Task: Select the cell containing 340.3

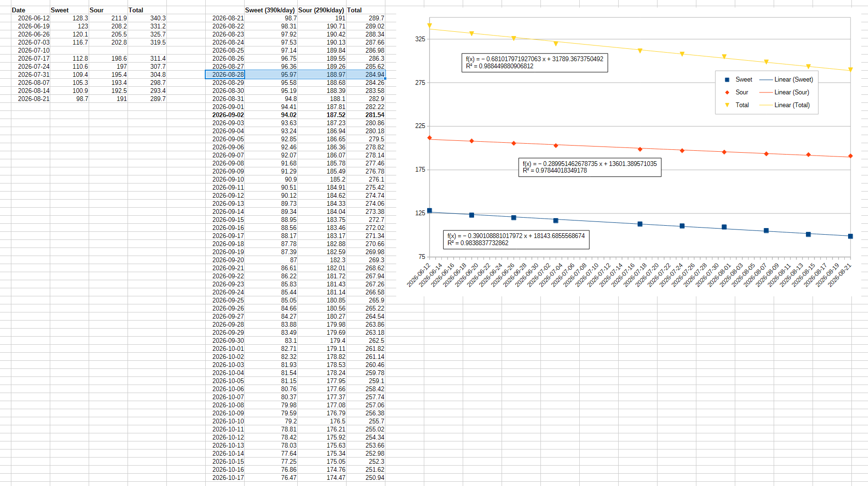Action: (147, 18)
